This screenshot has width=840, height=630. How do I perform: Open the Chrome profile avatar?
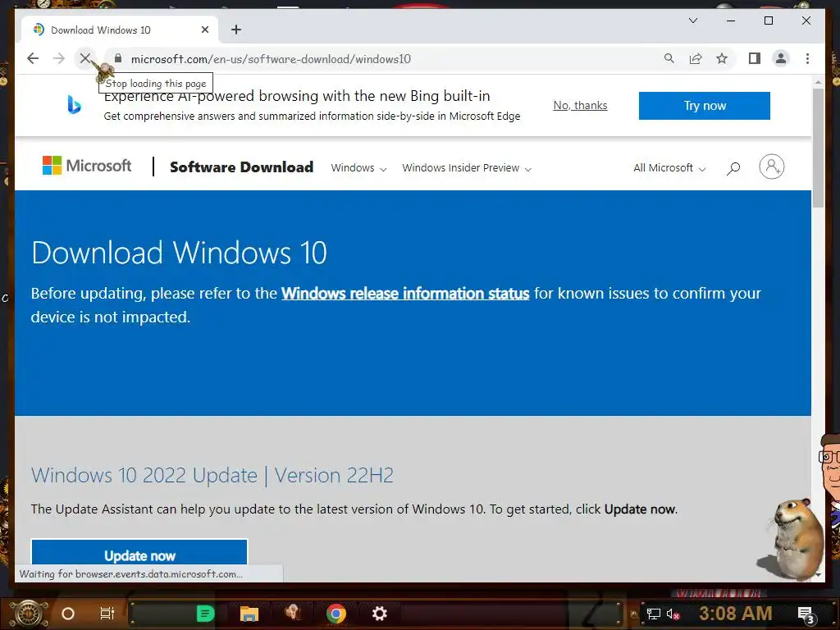point(781,58)
